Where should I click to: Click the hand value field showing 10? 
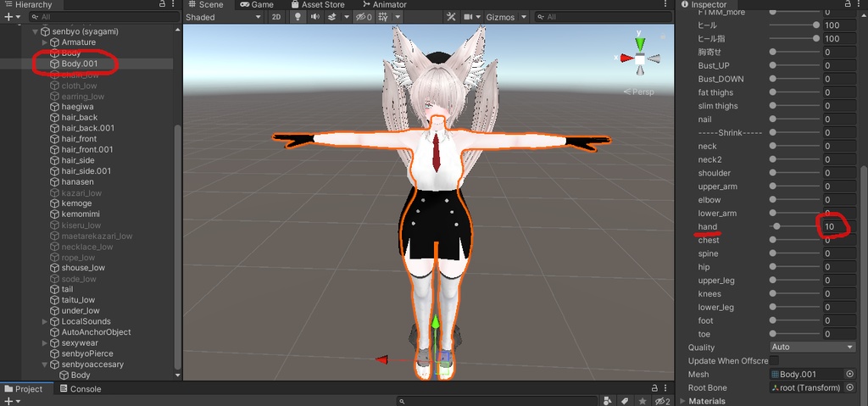click(x=839, y=226)
